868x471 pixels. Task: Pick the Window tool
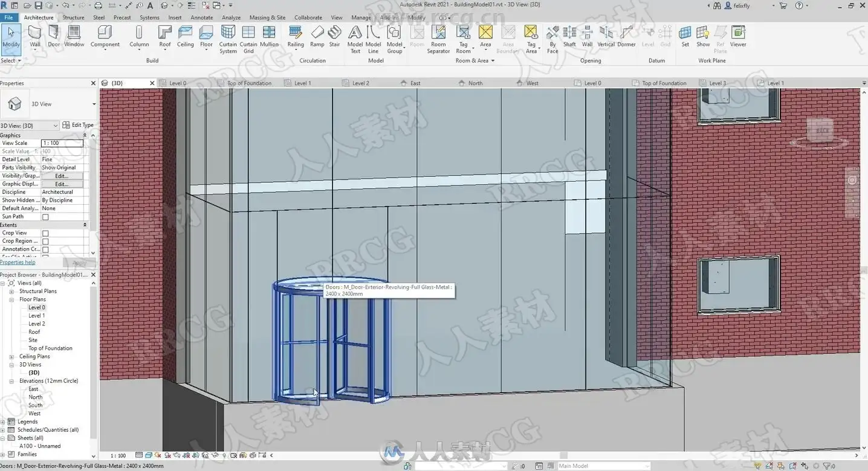click(x=74, y=37)
